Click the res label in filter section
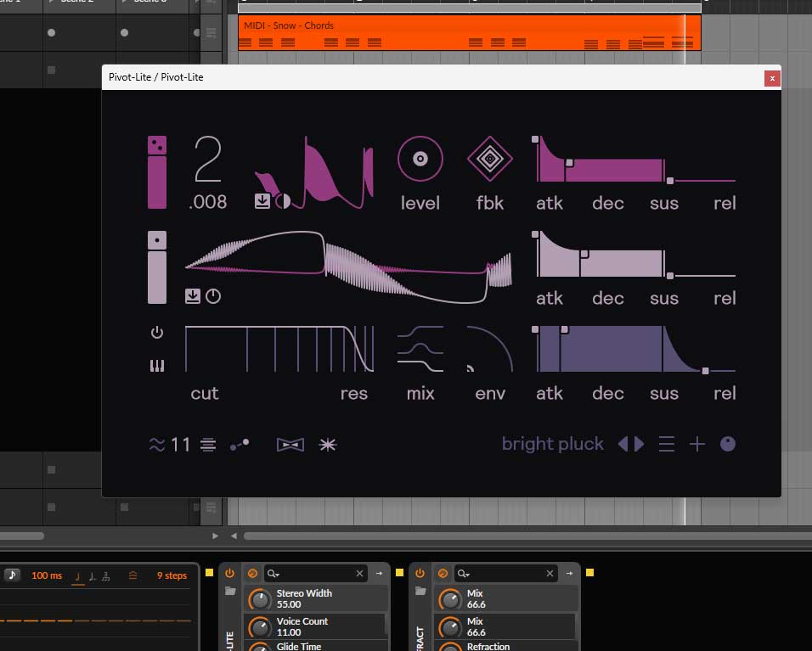812x651 pixels. tap(353, 393)
